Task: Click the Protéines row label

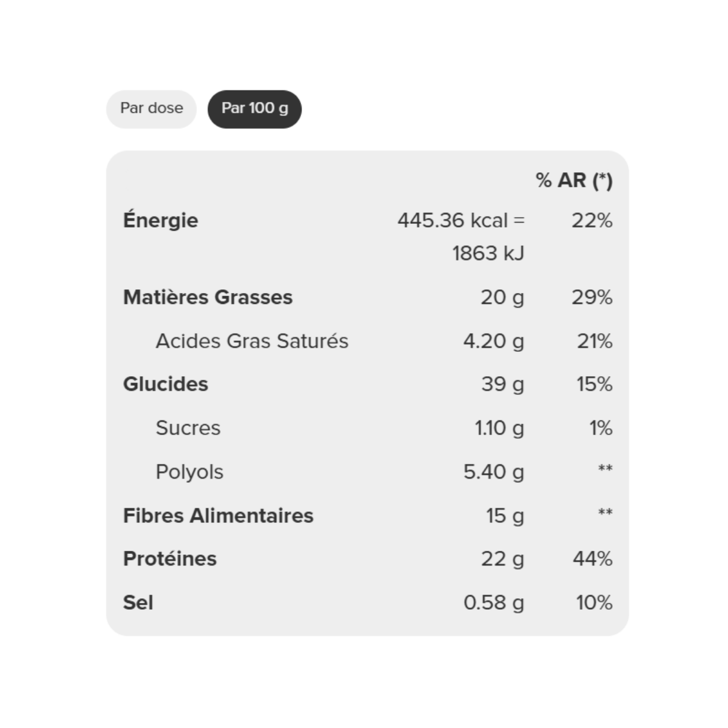Action: coord(169,559)
